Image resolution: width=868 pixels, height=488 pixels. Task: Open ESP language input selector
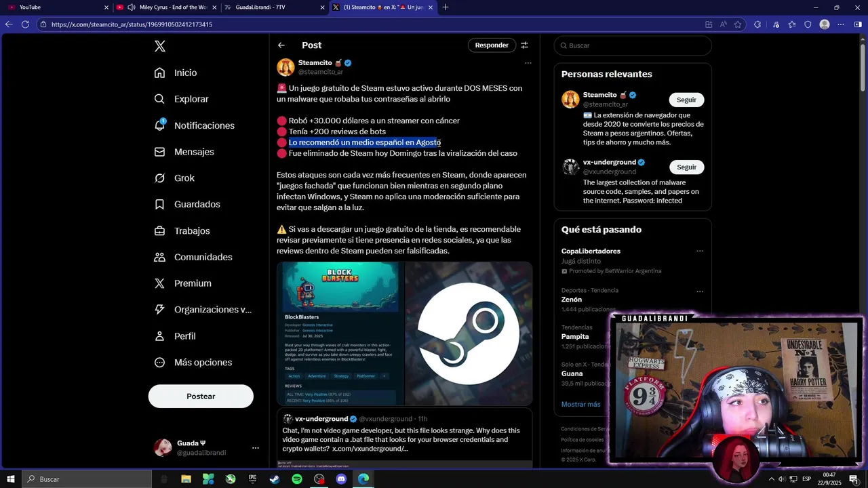tap(807, 479)
